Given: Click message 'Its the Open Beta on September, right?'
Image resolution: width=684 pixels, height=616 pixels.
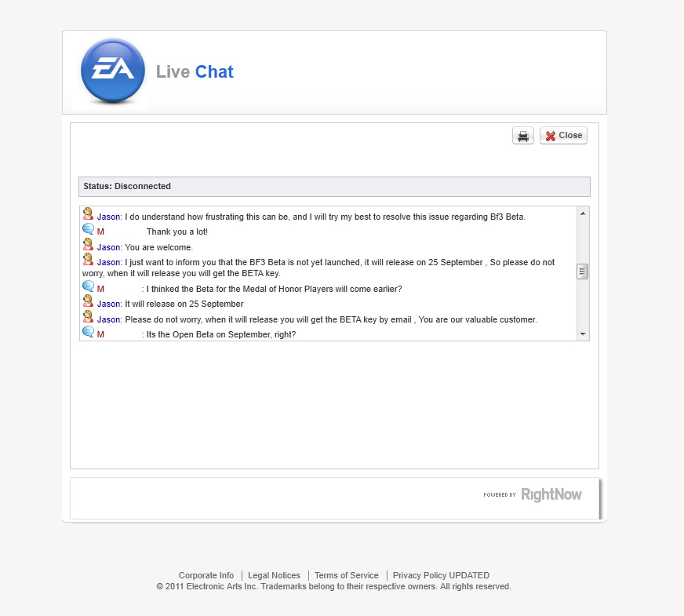Looking at the screenshot, I should 221,334.
